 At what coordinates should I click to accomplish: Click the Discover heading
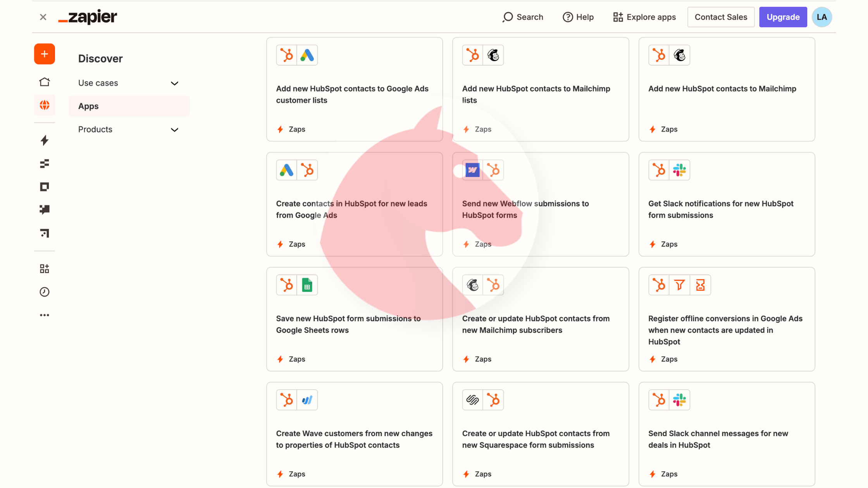click(100, 58)
